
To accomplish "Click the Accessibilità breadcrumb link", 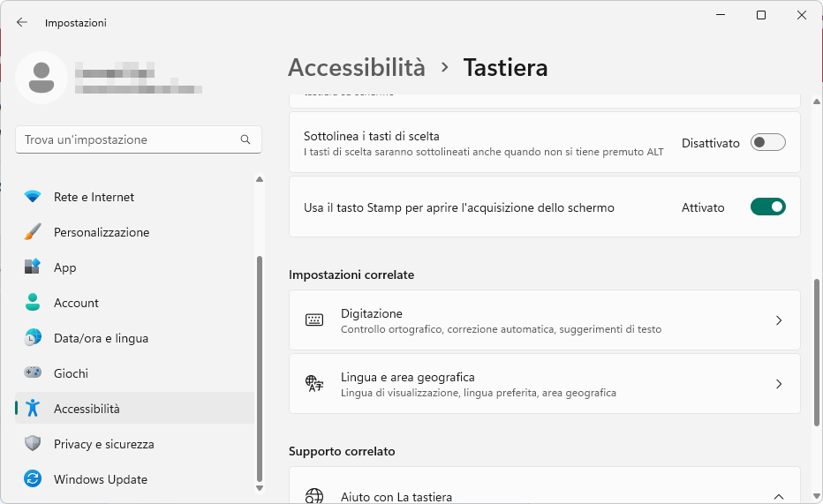I will tap(357, 68).
